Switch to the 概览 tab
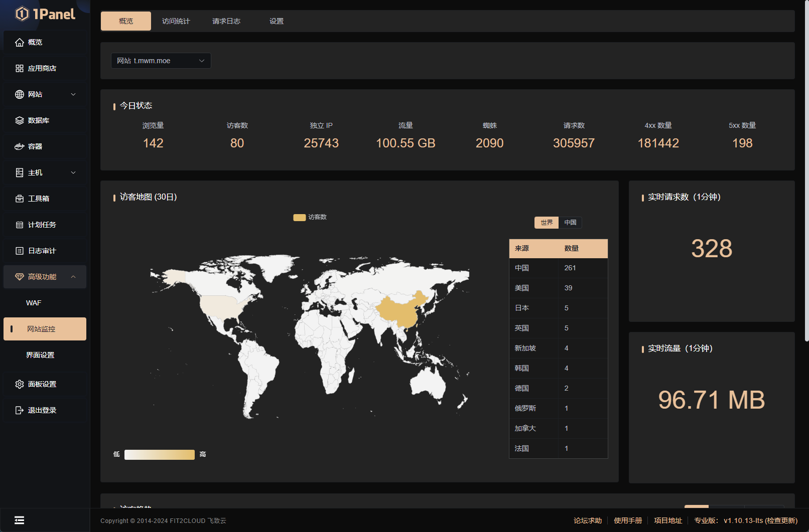The height and width of the screenshot is (532, 809). [126, 21]
